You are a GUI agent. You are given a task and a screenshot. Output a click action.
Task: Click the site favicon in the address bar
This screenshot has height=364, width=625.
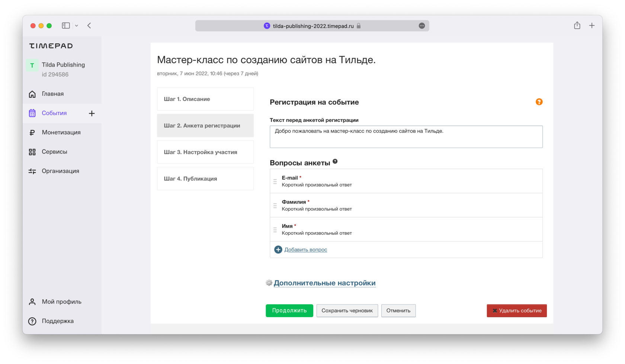(x=267, y=26)
